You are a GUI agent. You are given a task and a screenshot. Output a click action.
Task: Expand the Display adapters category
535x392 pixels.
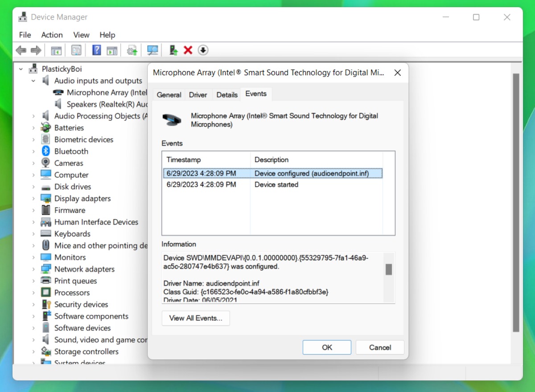point(33,199)
